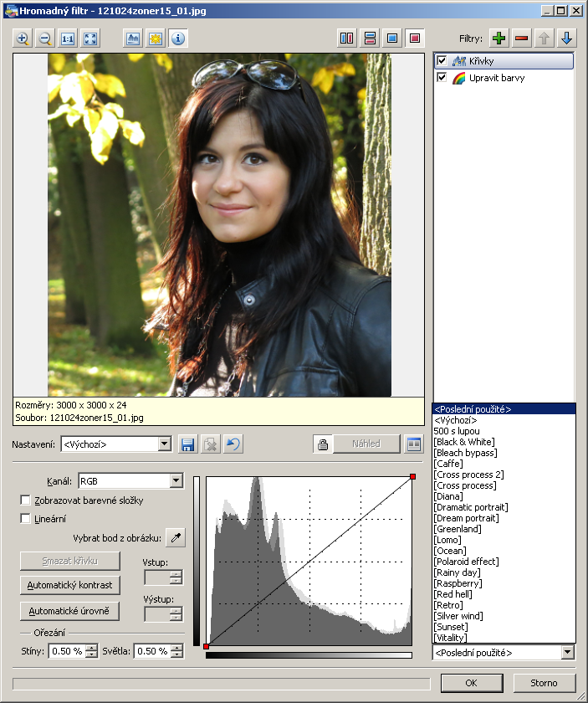Enable Zobrazovat barevné složky checkbox

point(26,500)
